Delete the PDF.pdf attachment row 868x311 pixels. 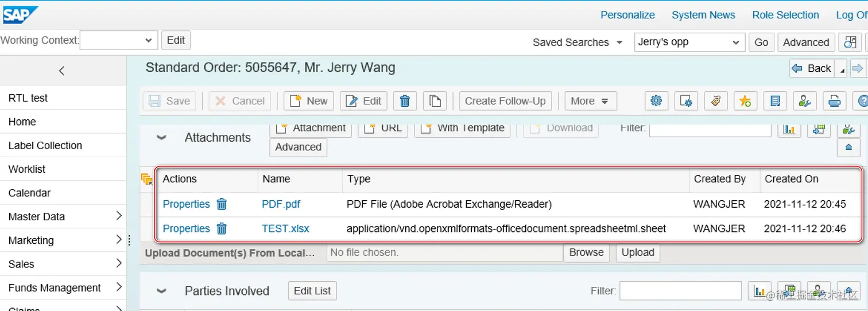tap(222, 204)
